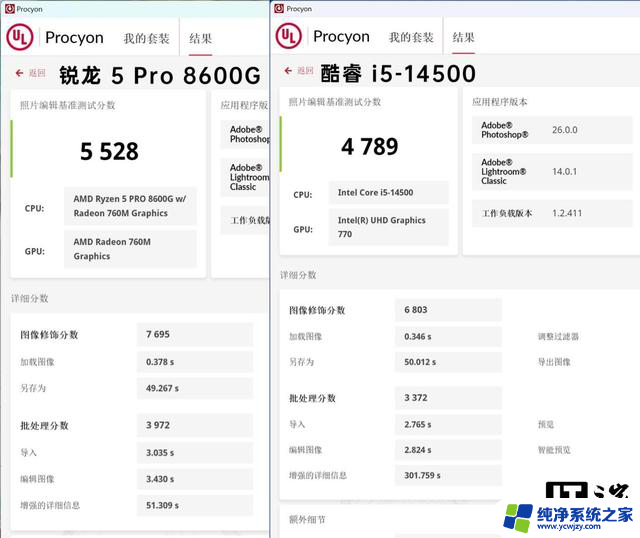Click workload version 1.2.411
This screenshot has height=538, width=640.
tap(567, 213)
